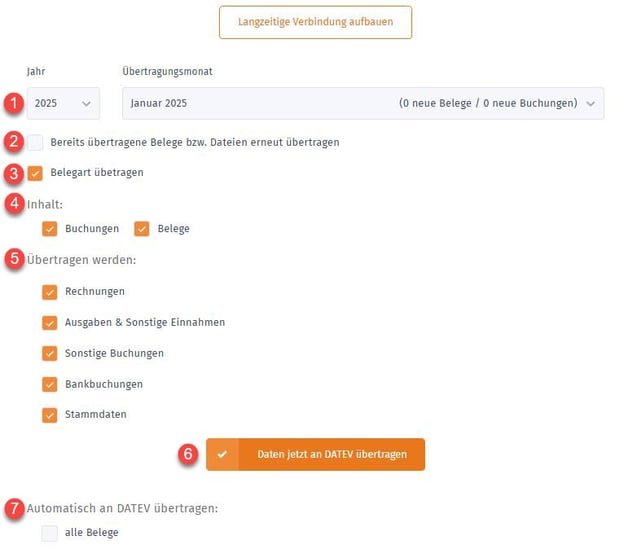Enable re-transfer of already transferred Belege

pos(36,142)
